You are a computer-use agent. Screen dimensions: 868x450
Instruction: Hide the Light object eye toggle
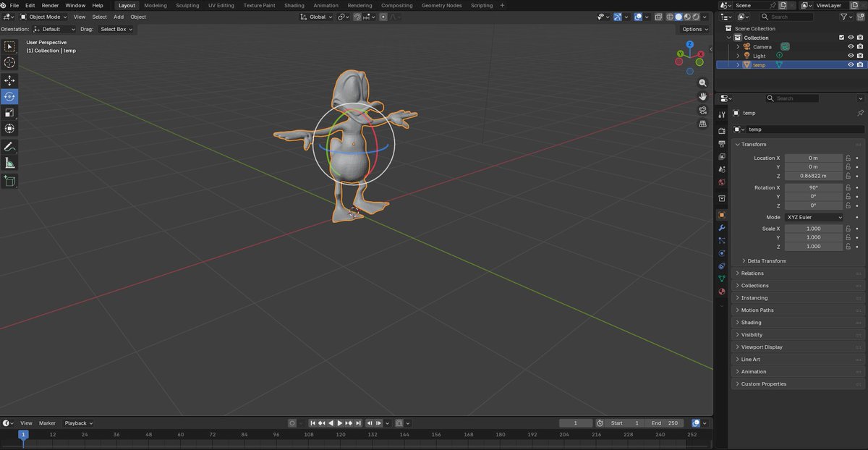coord(851,56)
